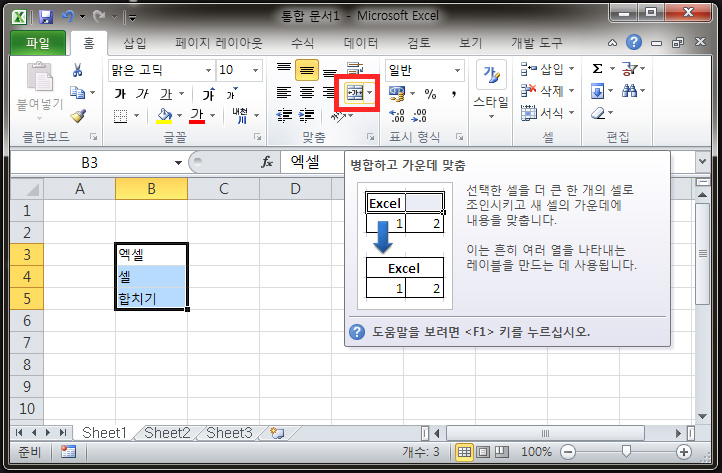Switch to Formulas (수식) tab
The image size is (722, 473).
303,43
